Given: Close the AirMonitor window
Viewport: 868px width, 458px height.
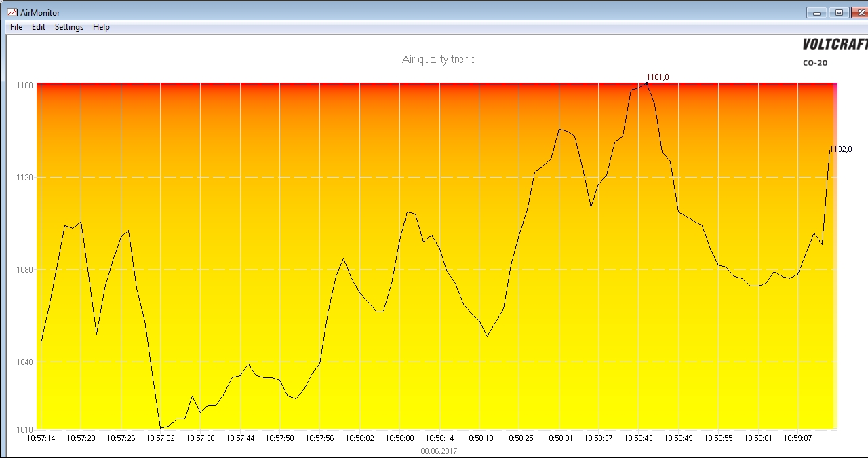Looking at the screenshot, I should pyautogui.click(x=859, y=12).
